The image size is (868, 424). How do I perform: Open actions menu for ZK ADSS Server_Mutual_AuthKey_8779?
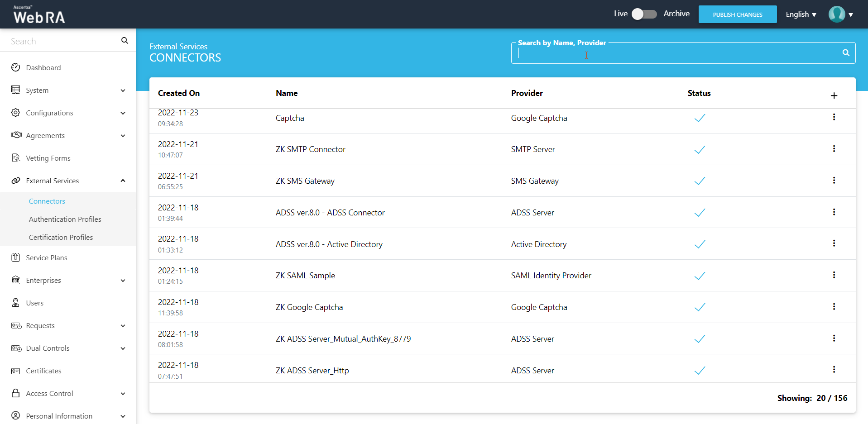point(834,338)
